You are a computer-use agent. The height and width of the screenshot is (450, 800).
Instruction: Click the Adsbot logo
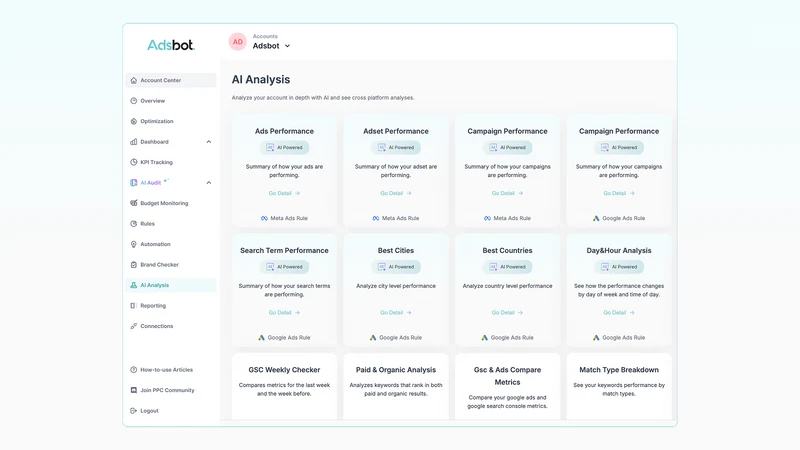pyautogui.click(x=171, y=45)
